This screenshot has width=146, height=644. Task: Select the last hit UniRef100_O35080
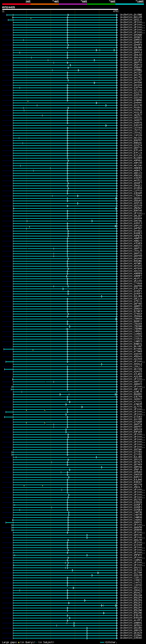tap(131, 638)
